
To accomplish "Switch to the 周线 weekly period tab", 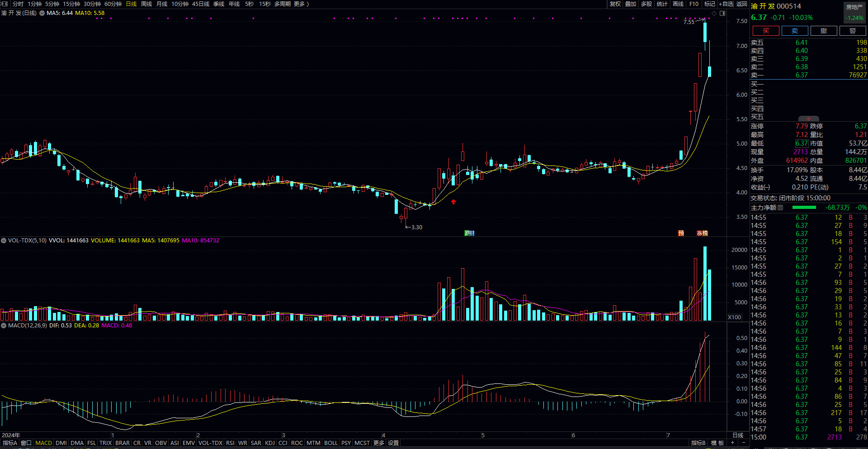I will coord(146,4).
